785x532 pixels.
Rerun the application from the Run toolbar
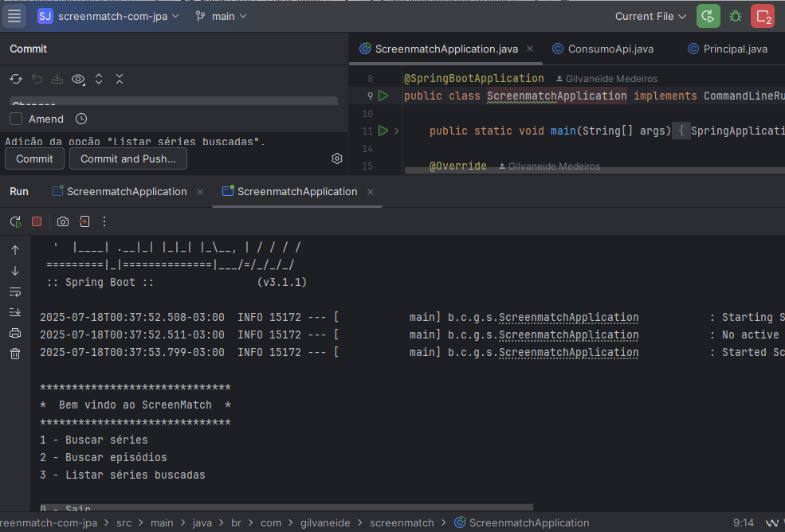(x=15, y=221)
